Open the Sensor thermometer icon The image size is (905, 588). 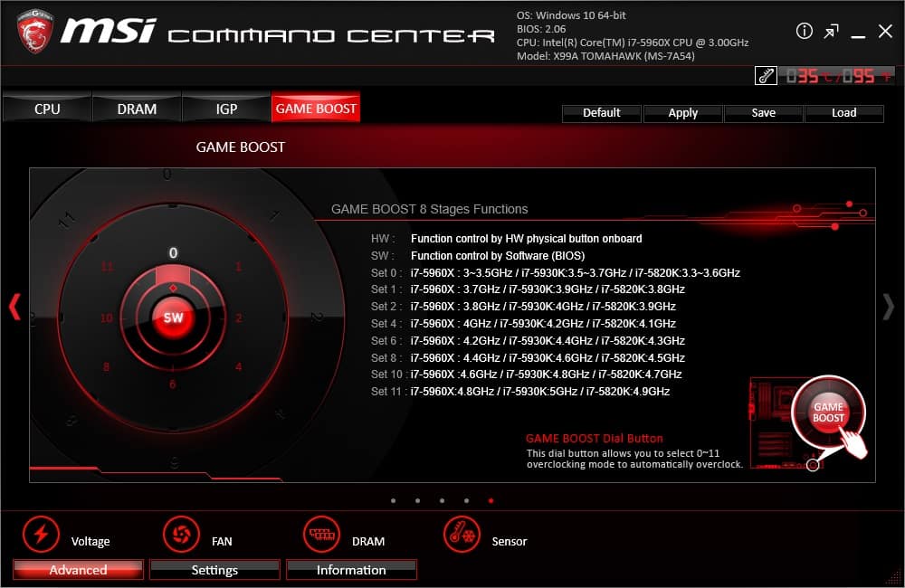[462, 535]
